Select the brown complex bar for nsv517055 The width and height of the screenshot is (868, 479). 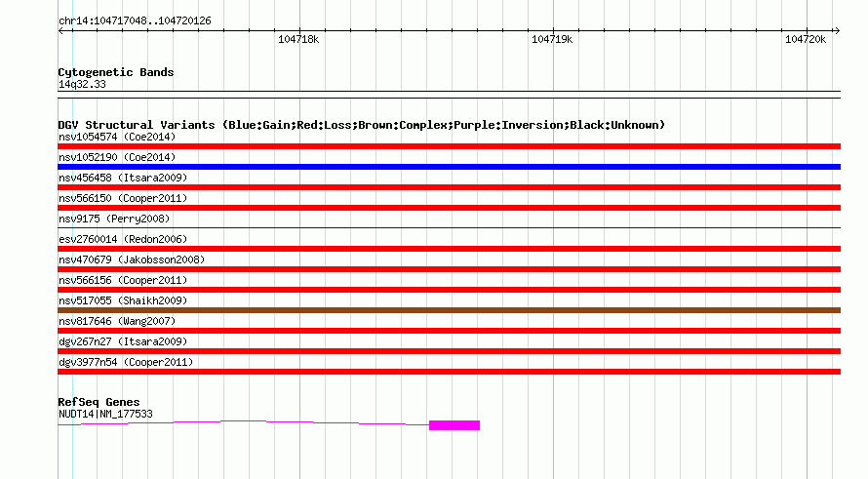[449, 310]
